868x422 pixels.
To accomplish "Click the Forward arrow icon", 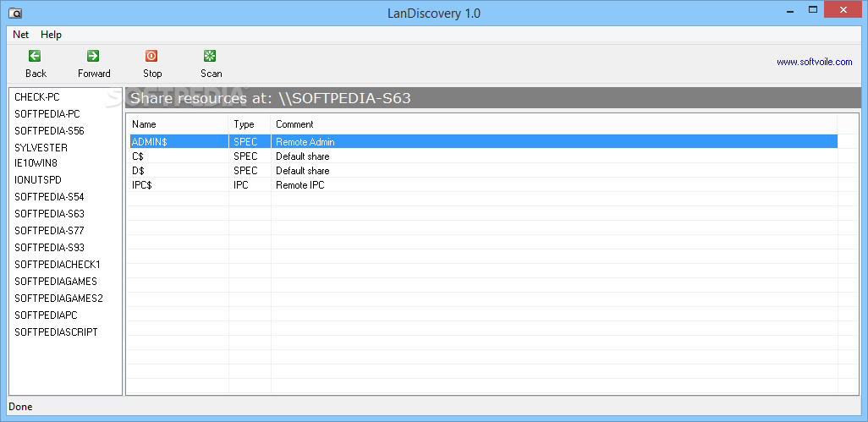I will coord(93,55).
